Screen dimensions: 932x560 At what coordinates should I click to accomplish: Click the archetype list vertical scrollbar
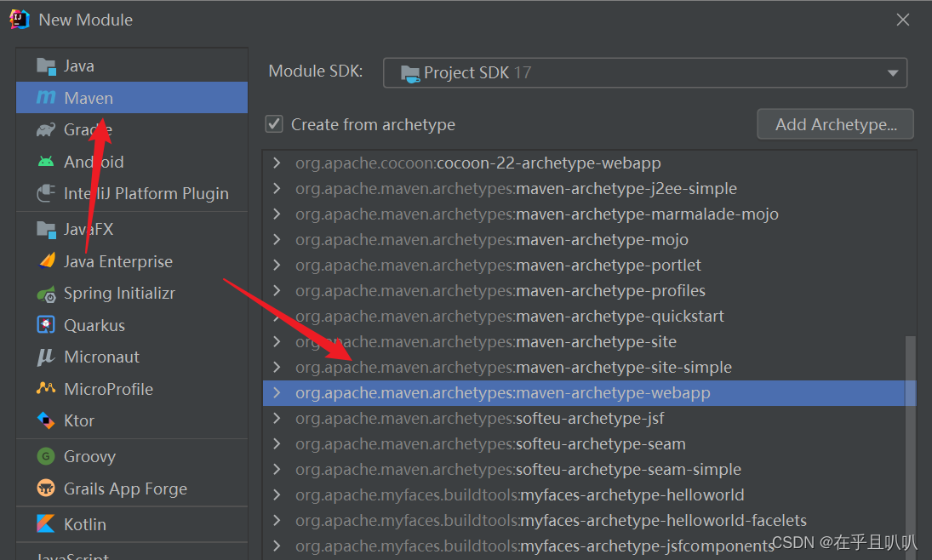[911, 447]
